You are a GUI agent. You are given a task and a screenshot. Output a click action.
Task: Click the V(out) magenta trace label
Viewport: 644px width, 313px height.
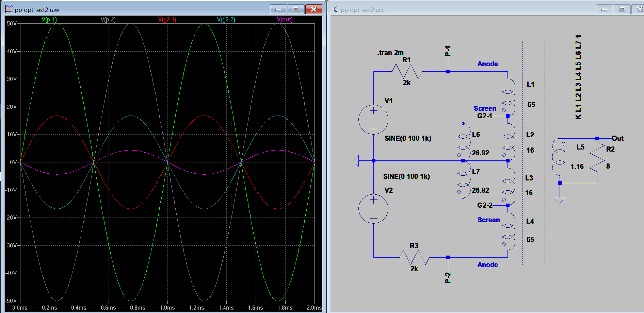point(285,20)
